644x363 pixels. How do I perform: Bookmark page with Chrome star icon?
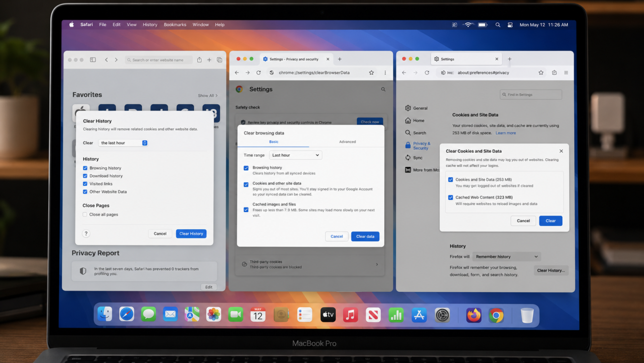click(372, 72)
